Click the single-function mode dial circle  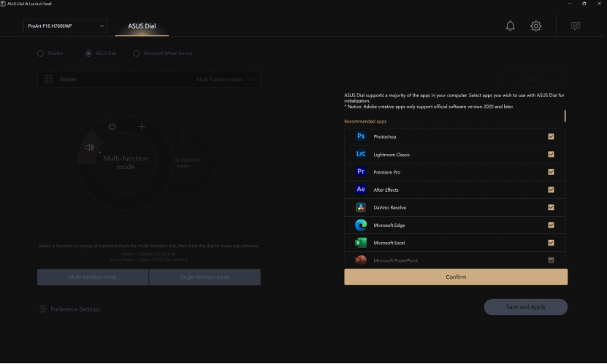click(x=186, y=163)
